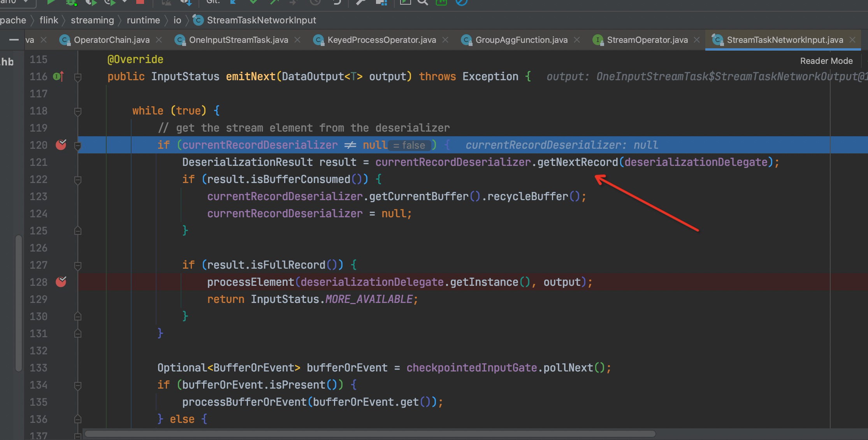Click the Debug bug icon
The width and height of the screenshot is (868, 440).
click(x=71, y=2)
